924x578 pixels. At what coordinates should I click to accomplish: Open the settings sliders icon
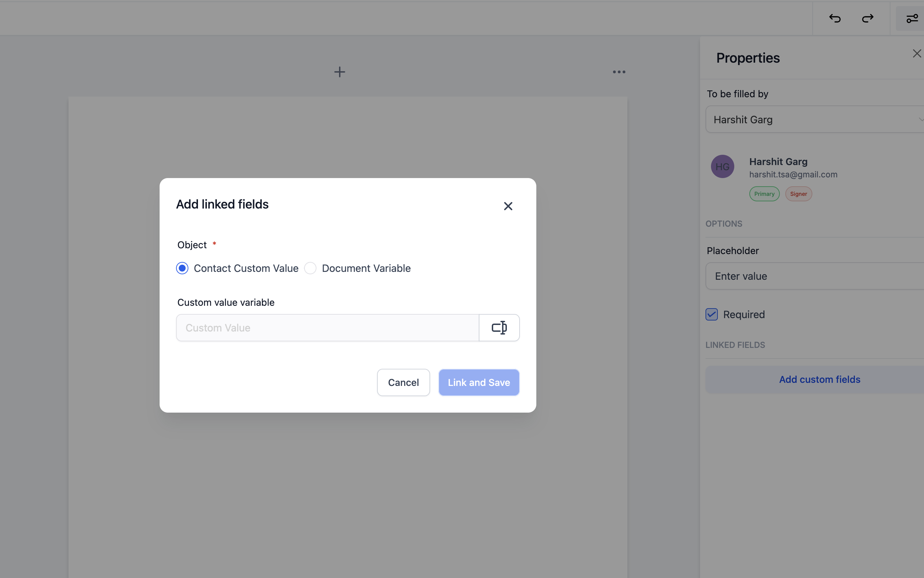[x=912, y=18]
